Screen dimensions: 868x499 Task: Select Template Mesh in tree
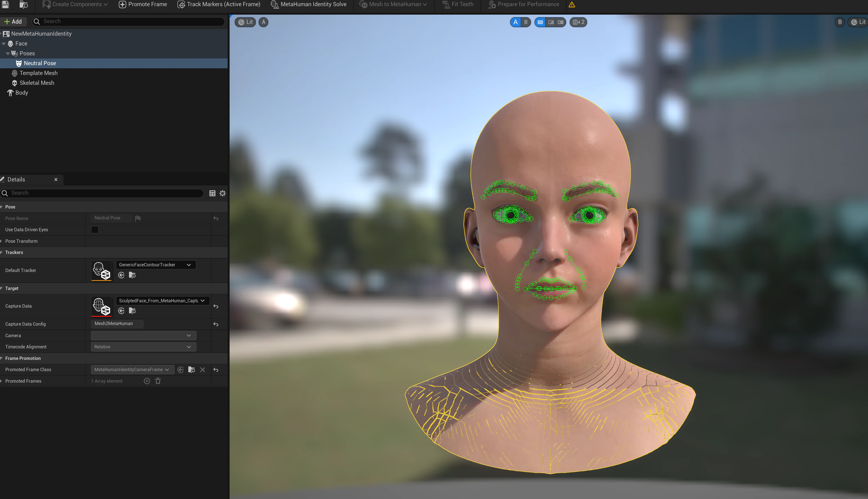pos(38,73)
